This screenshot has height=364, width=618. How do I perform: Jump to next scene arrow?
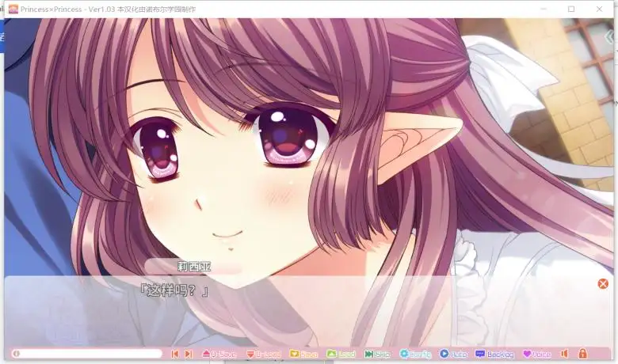(x=189, y=354)
